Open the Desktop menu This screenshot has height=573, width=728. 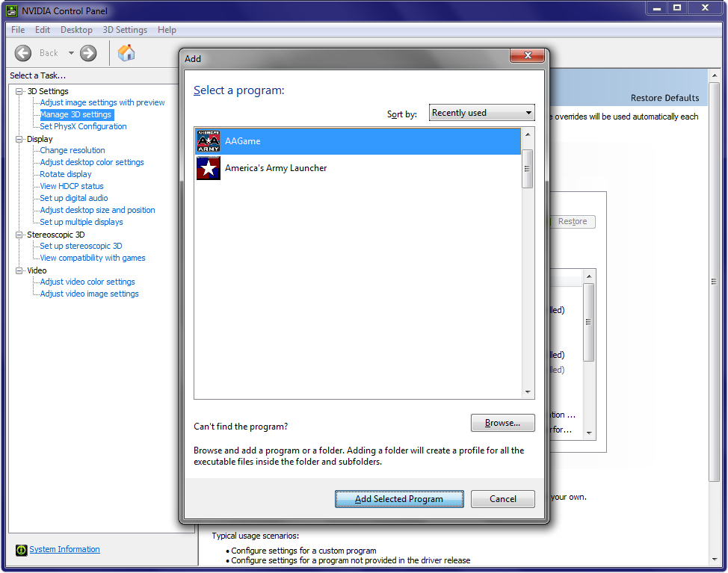pos(76,30)
